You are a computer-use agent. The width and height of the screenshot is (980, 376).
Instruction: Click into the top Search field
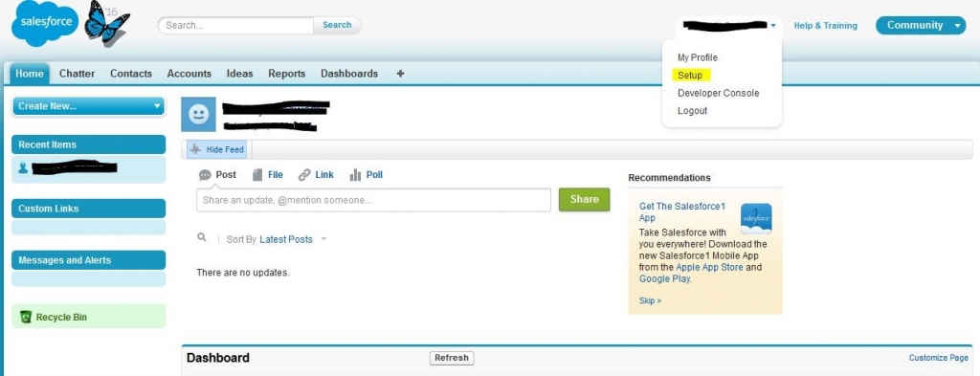tap(235, 26)
